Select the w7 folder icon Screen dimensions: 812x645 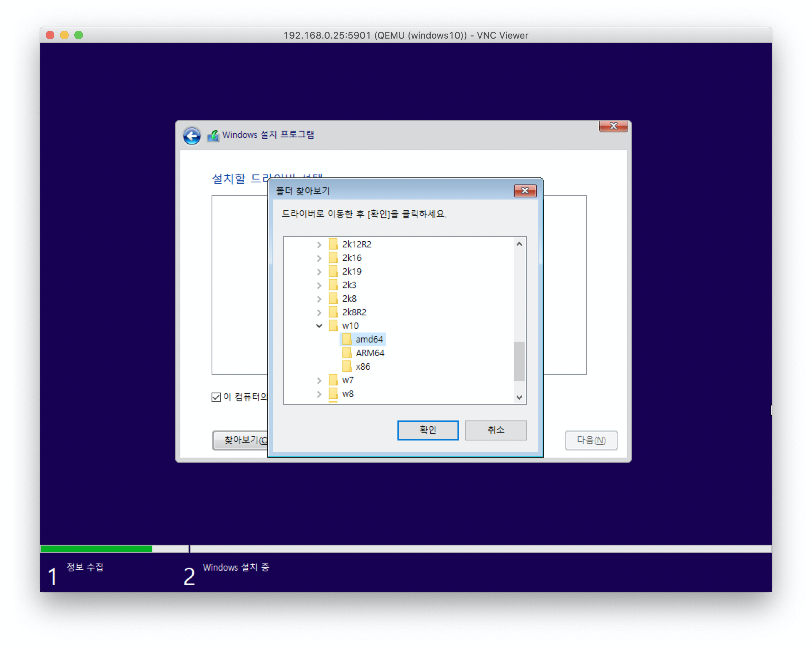[x=333, y=380]
